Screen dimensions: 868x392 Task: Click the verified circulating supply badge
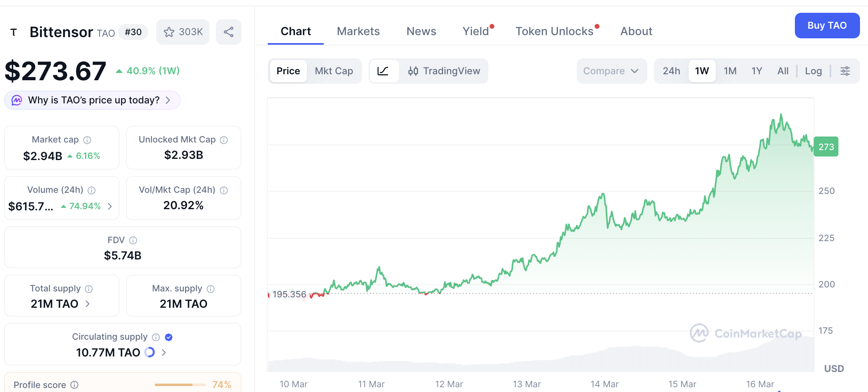169,337
